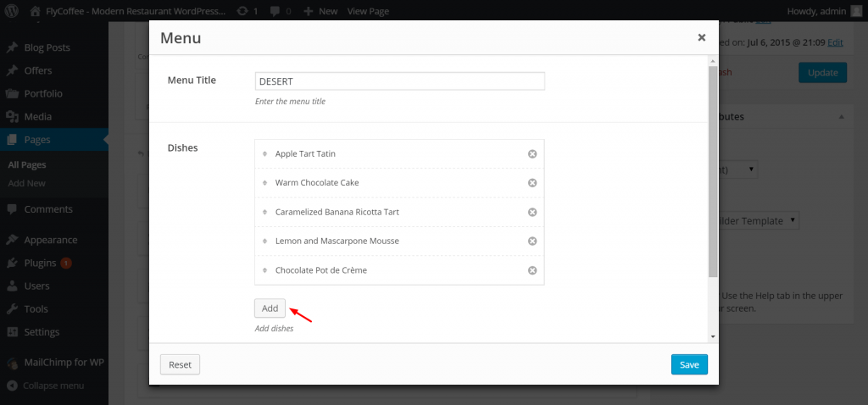Click the MailChimp for WP icon
Viewport: 868px width, 405px height.
[x=12, y=363]
